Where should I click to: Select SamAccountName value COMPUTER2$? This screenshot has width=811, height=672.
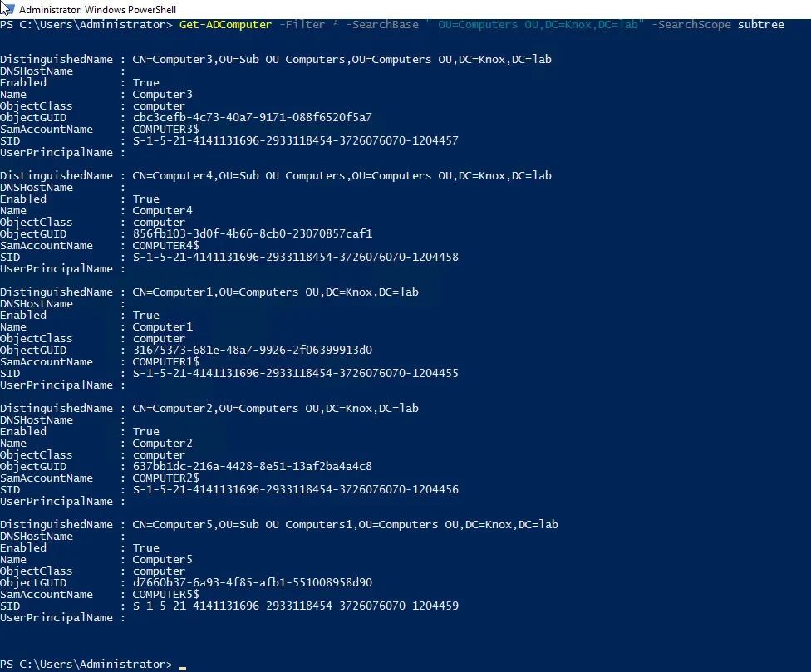point(165,478)
